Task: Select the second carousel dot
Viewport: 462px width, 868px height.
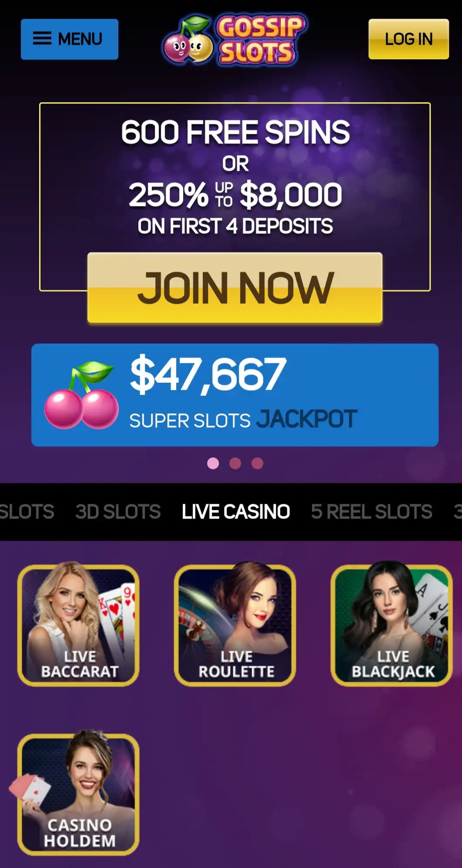Action: pyautogui.click(x=235, y=463)
